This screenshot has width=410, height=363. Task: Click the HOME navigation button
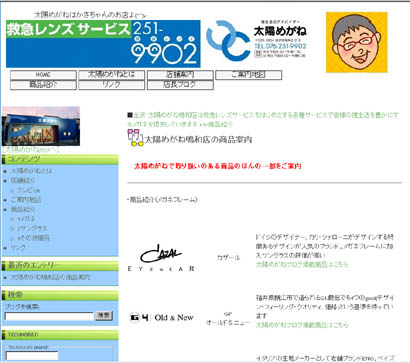(43, 75)
